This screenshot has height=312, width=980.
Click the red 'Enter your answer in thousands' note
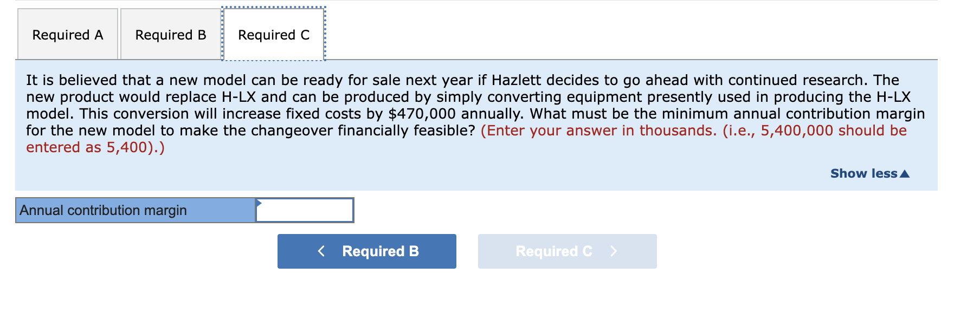pos(598,131)
